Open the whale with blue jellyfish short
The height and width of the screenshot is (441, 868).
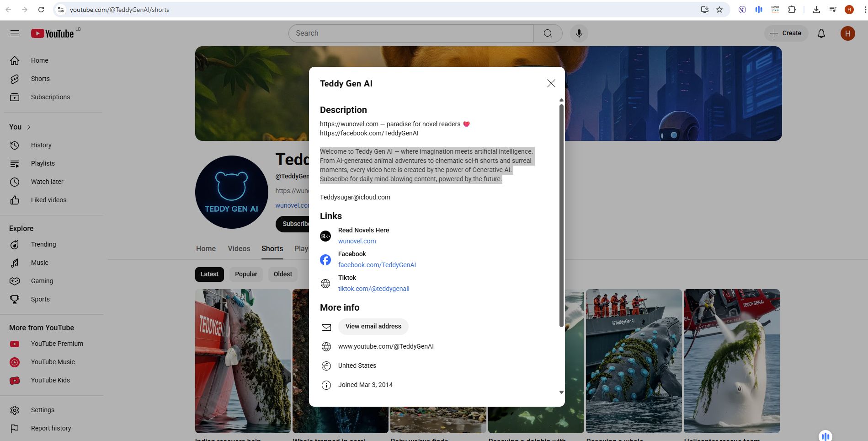click(634, 361)
